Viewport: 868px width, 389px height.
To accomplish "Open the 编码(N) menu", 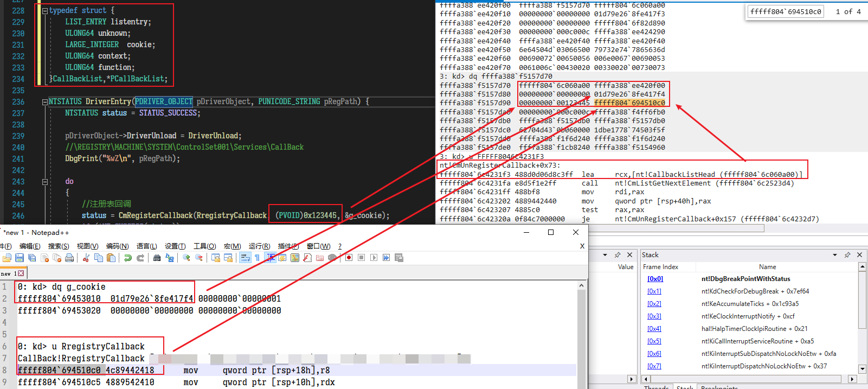I will point(117,246).
